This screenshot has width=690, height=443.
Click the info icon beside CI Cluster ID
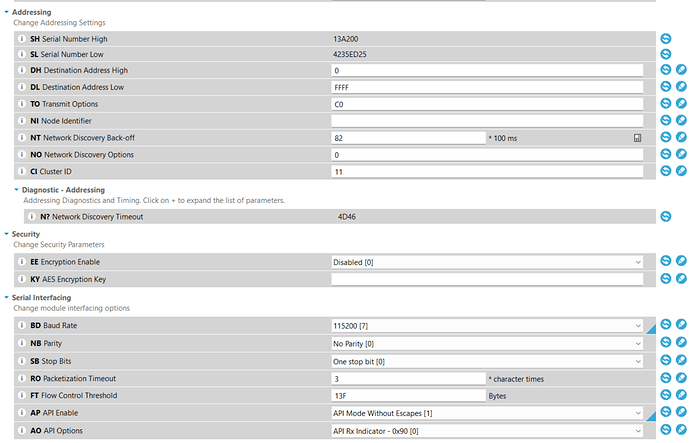pos(22,171)
